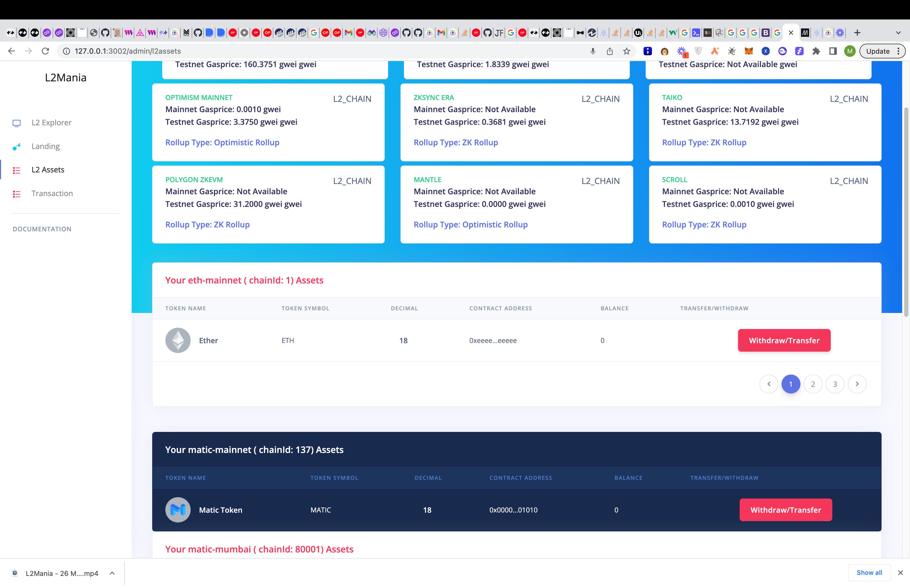Image resolution: width=910 pixels, height=588 pixels.
Task: Select the L2 Assets menu item
Action: click(x=48, y=169)
